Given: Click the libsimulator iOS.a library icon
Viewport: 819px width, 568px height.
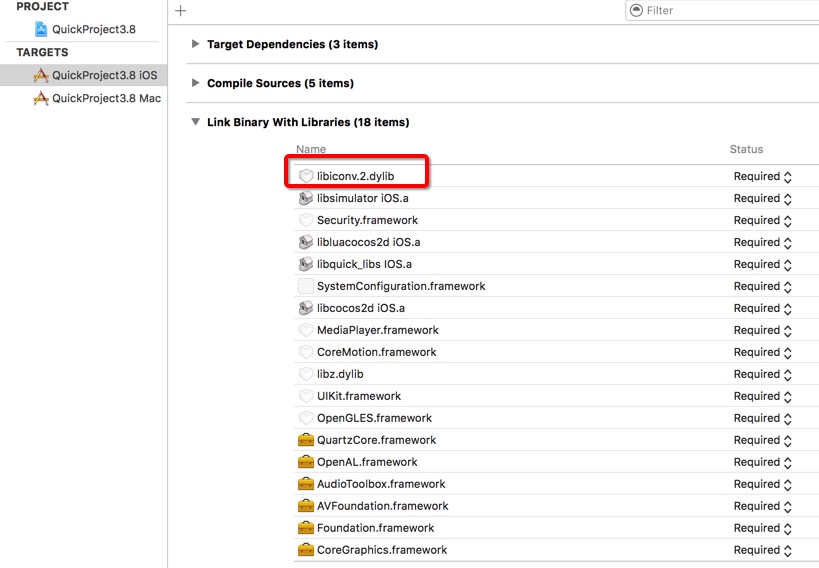Looking at the screenshot, I should pos(306,199).
